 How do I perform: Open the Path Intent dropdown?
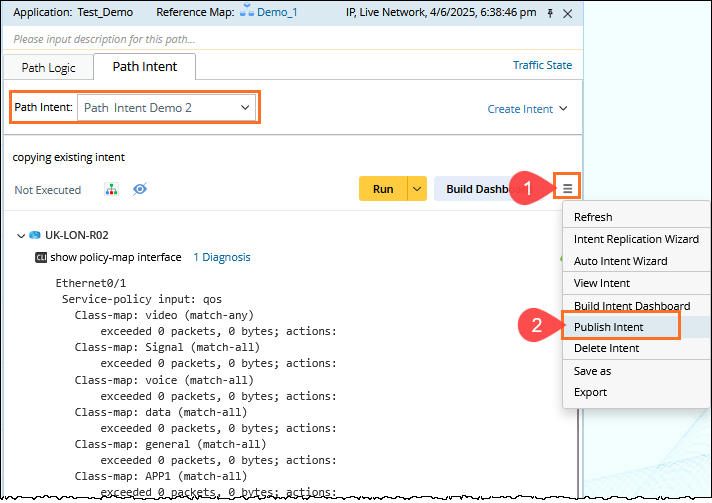(167, 108)
